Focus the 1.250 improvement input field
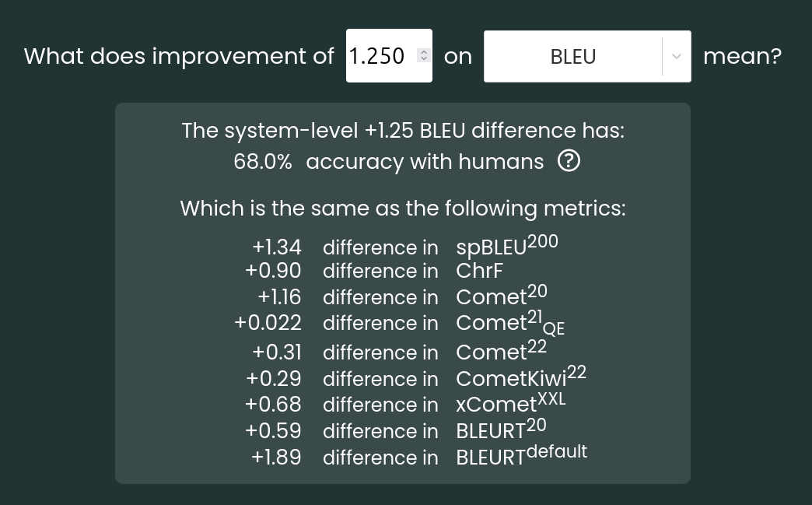The image size is (812, 505). pyautogui.click(x=389, y=56)
